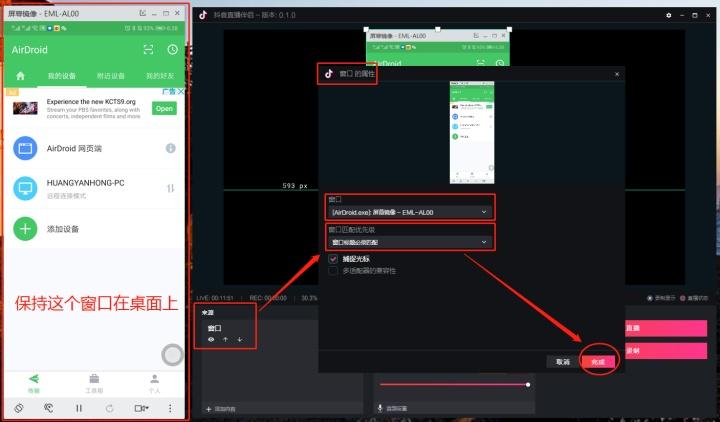Tap the green plus icon for 添加设备
The height and width of the screenshot is (422, 720).
tap(25, 229)
